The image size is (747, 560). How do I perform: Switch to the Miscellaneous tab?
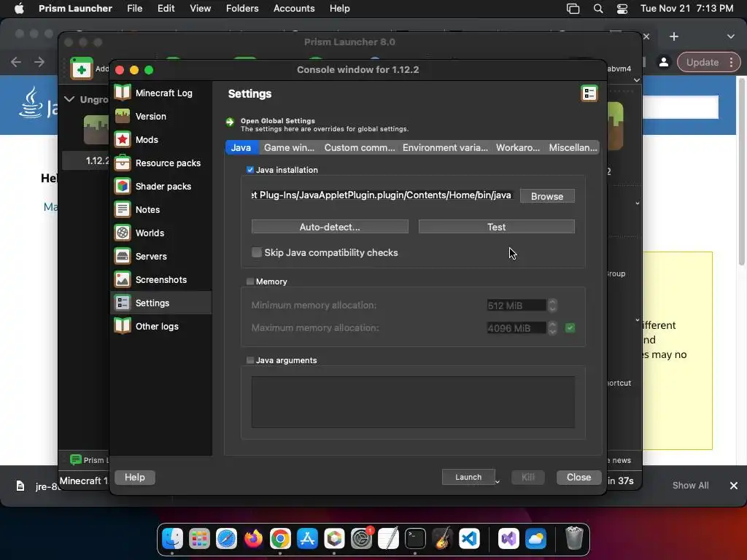(x=573, y=147)
